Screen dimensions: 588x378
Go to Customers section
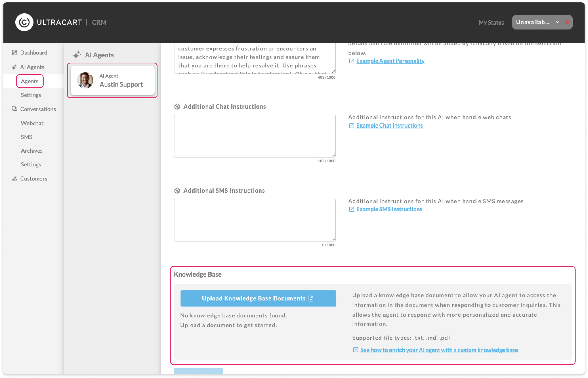coord(34,178)
